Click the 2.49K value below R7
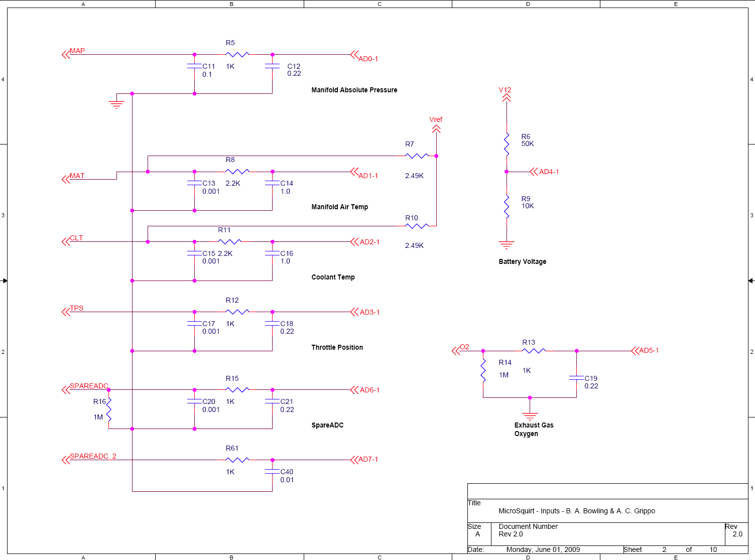The image size is (755, 560). (415, 176)
